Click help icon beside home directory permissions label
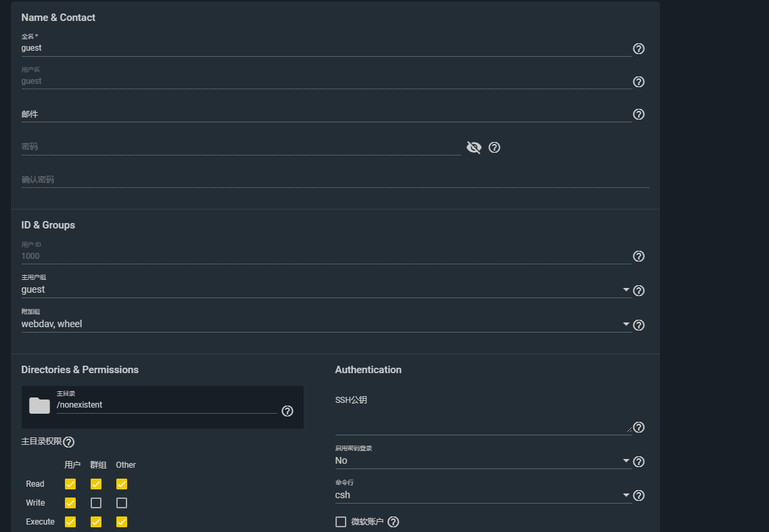Image resolution: width=769 pixels, height=532 pixels. (68, 442)
